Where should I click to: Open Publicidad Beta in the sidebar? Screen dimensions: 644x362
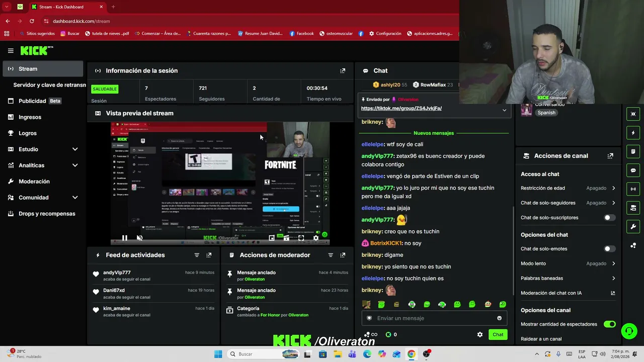(x=43, y=101)
